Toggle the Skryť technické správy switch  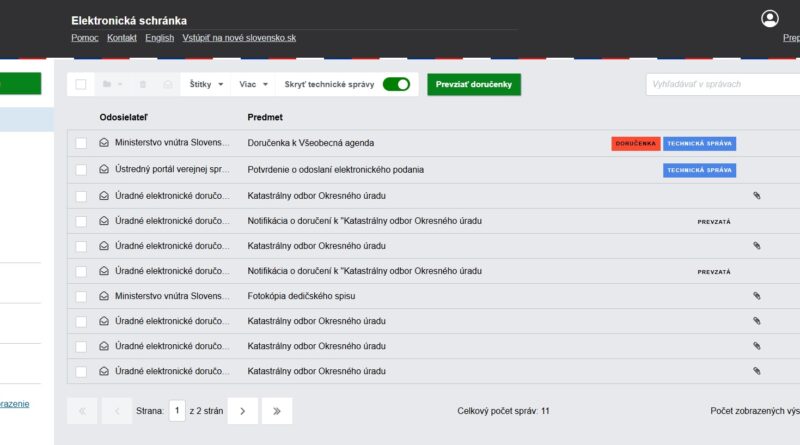tap(396, 85)
